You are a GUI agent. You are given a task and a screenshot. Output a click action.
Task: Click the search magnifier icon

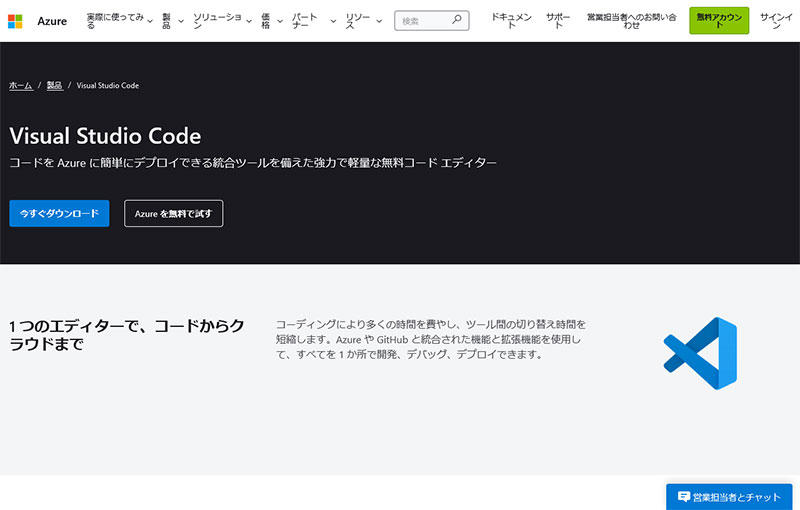tap(457, 20)
